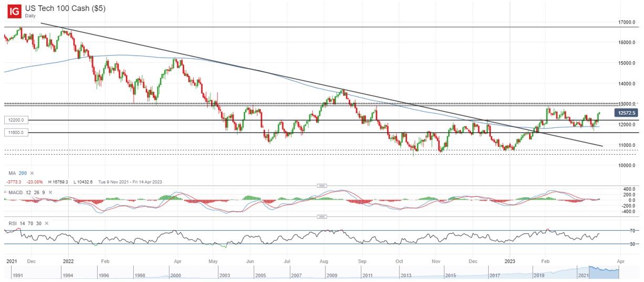644x282 pixels.
Task: Edit MACD fast period 12
Action: [28, 192]
